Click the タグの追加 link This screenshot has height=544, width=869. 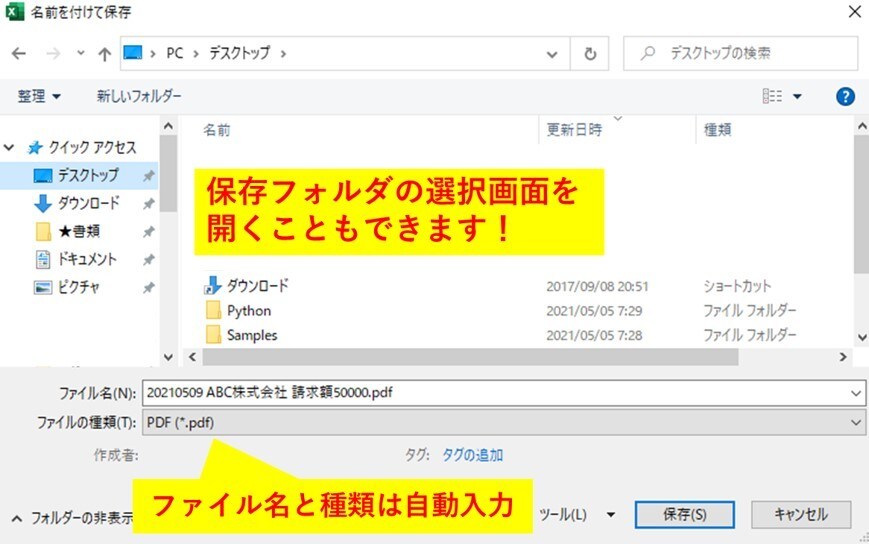(472, 455)
